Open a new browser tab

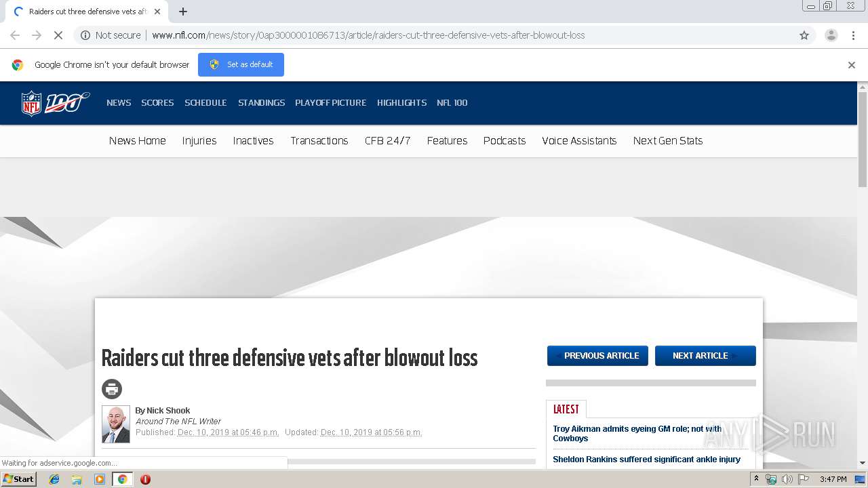pyautogui.click(x=183, y=12)
